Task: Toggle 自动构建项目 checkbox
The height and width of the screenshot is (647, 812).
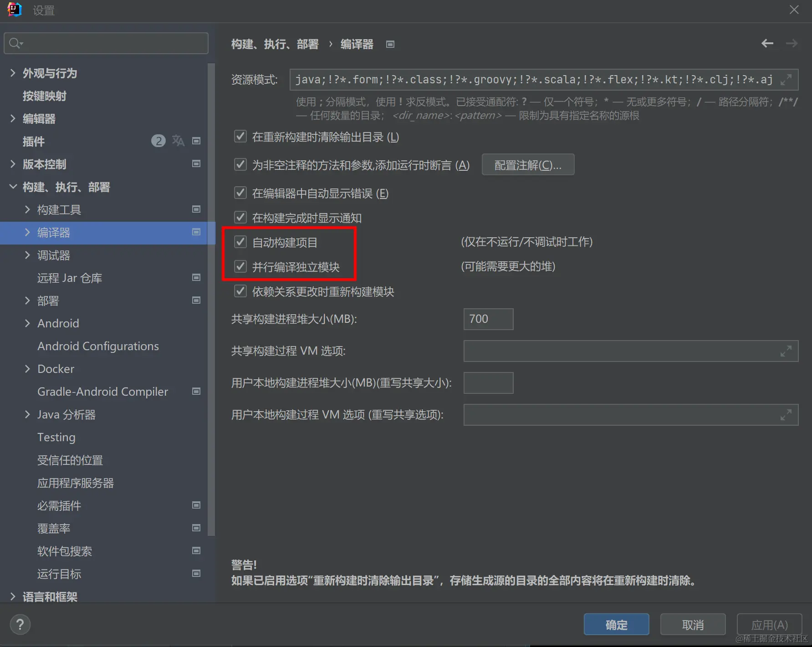Action: [240, 242]
